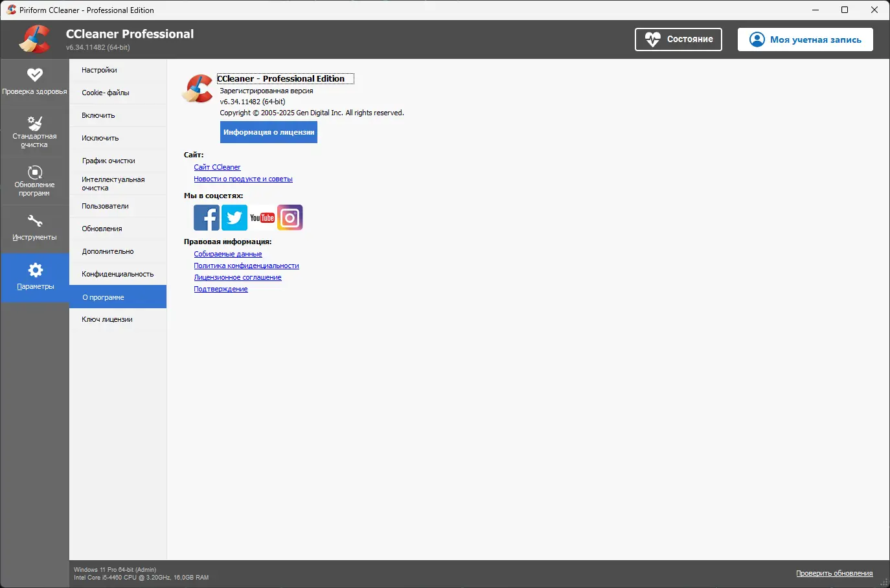890x588 pixels.
Task: Click CCleaner Professional header title
Action: [x=130, y=34]
